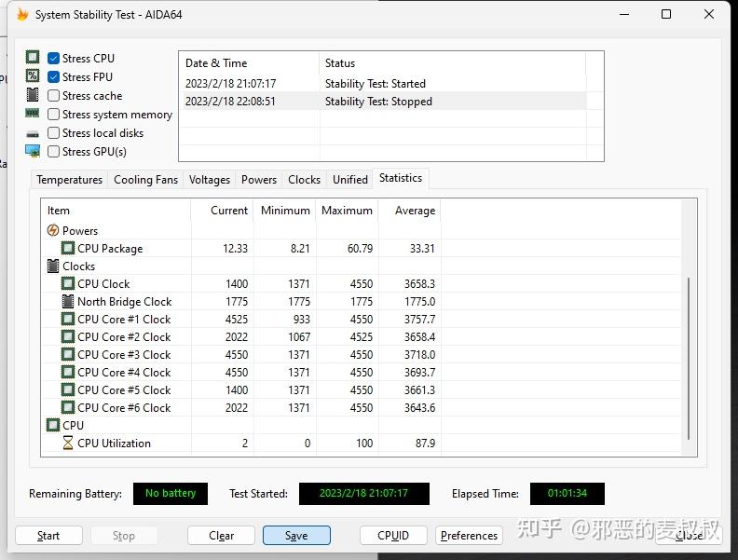
Task: Click the Test Started timestamp display
Action: 363,493
